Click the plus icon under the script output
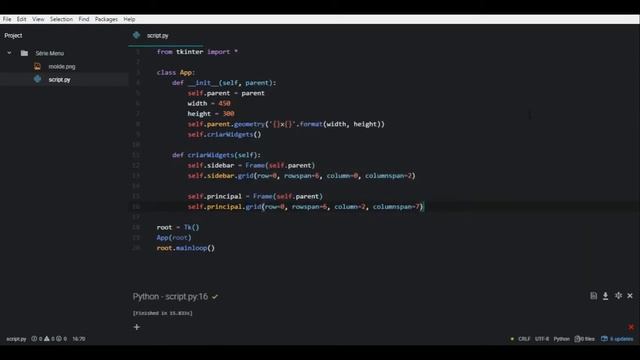Screen dimensions: 640x360 (x=136, y=327)
